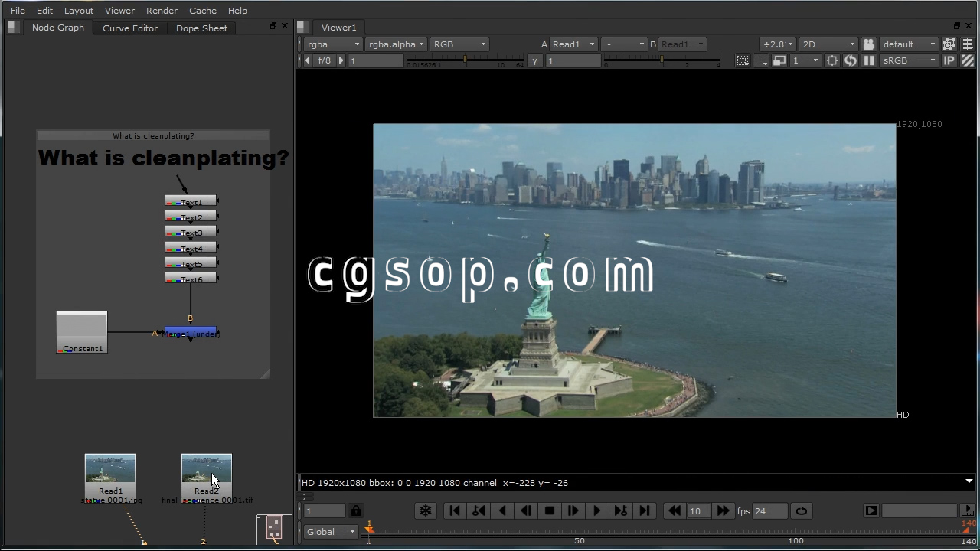Click the gamma toggle Y button
This screenshot has width=980, height=551.
(x=534, y=60)
